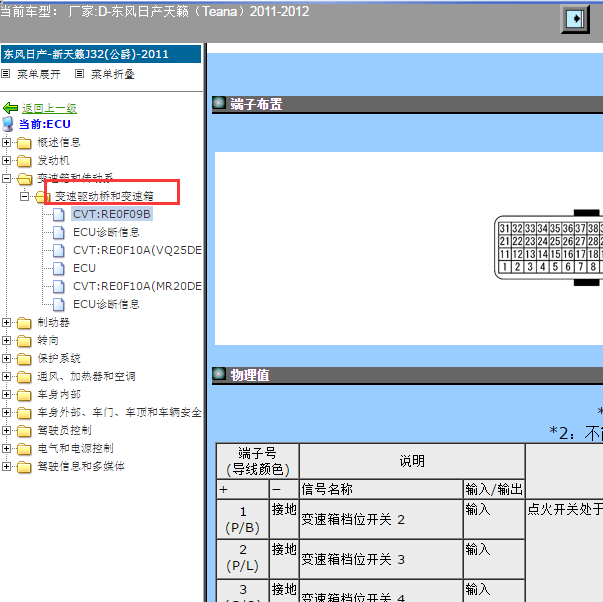
Task: Open CVT:RE0F10A(MR20DE document
Action: 137,286
